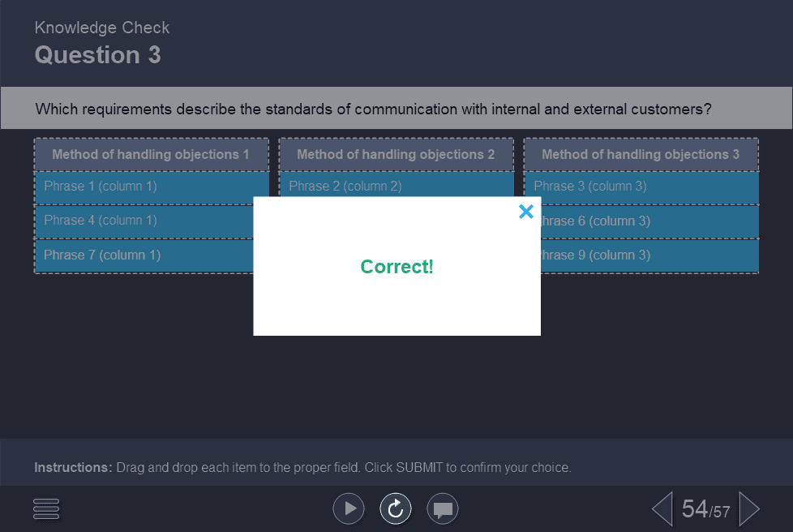793x532 pixels.
Task: Go back using the previous slide arrow
Action: [661, 508]
